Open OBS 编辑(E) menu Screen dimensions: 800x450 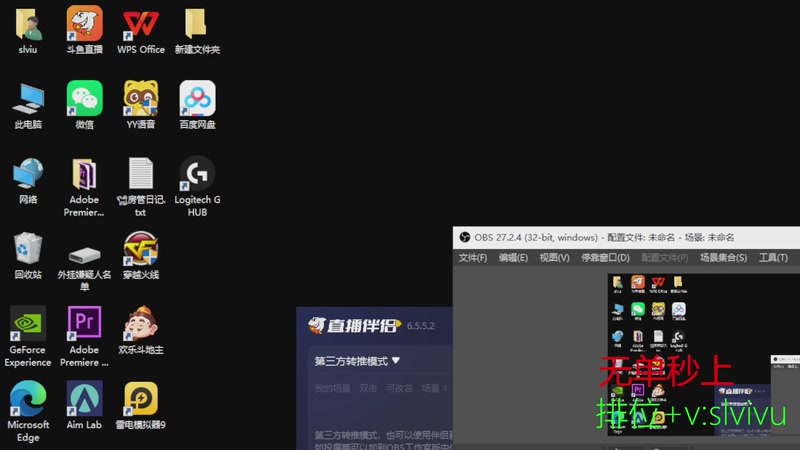point(513,258)
